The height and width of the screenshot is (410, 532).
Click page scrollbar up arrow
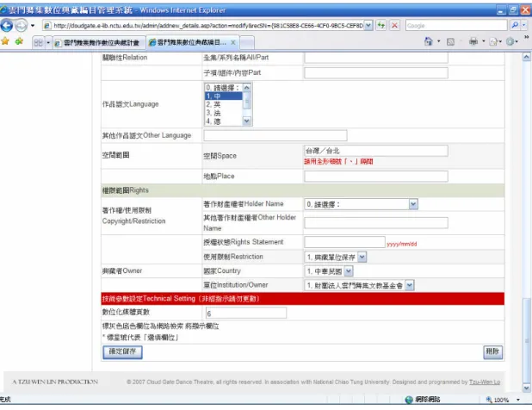(526, 57)
